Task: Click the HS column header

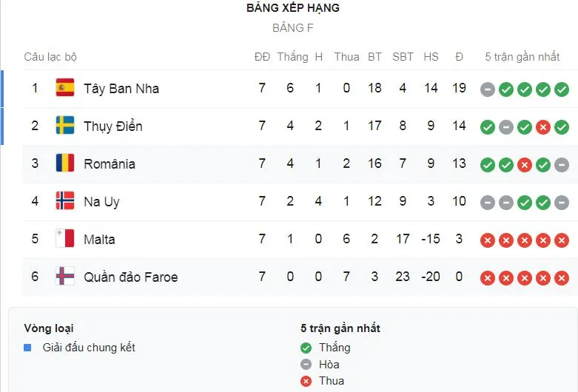Action: click(x=431, y=57)
